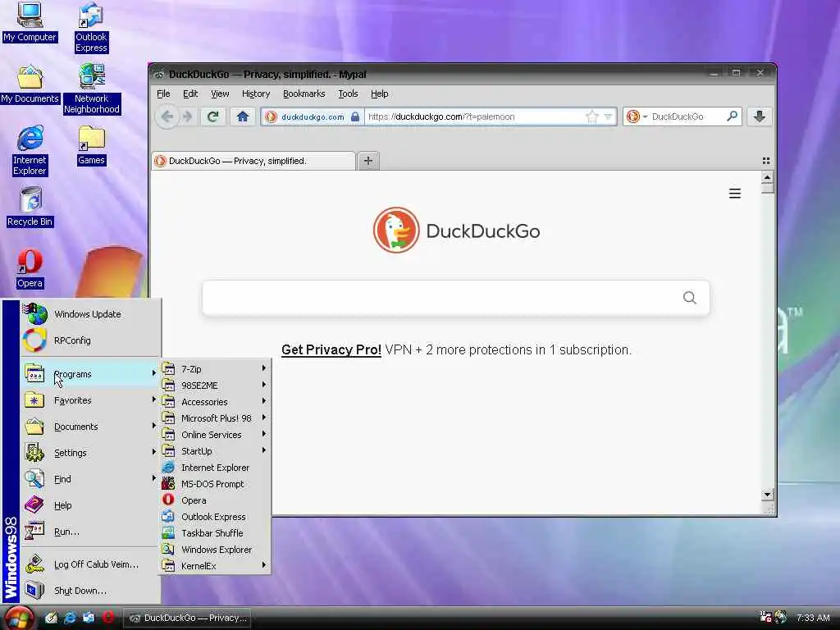Open Outlook Express desktop shortcut
This screenshot has width=840, height=630.
click(x=91, y=28)
